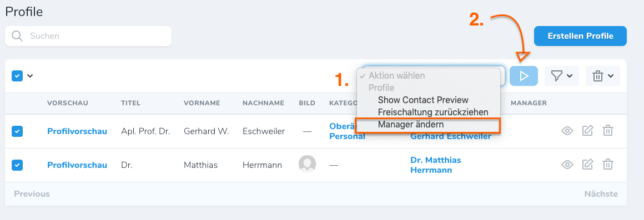
Task: Edit Matthias Herrmann profile pencil icon
Action: 588,165
